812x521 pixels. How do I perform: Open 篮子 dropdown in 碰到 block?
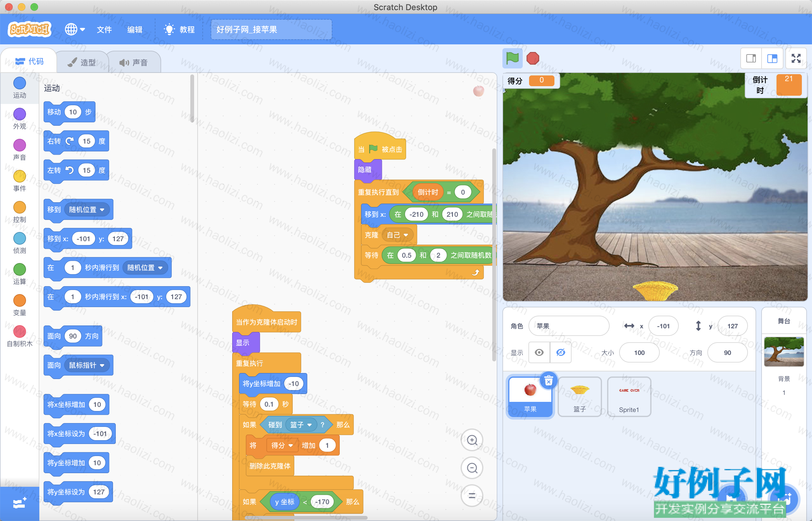pyautogui.click(x=301, y=425)
